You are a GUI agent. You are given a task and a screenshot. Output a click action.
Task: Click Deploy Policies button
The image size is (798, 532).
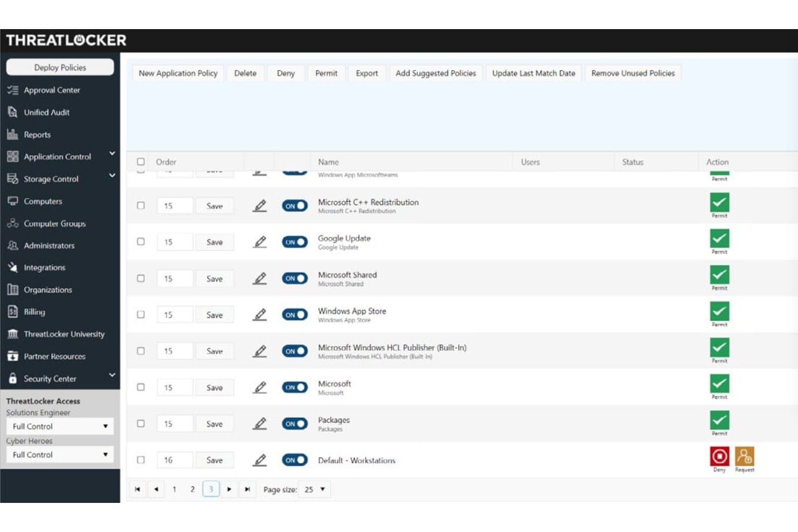[60, 67]
